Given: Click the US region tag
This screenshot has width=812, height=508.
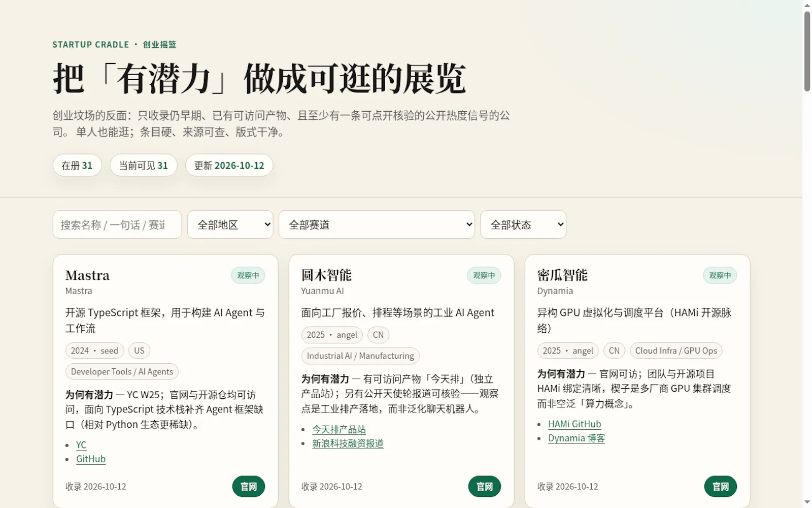Looking at the screenshot, I should 139,351.
